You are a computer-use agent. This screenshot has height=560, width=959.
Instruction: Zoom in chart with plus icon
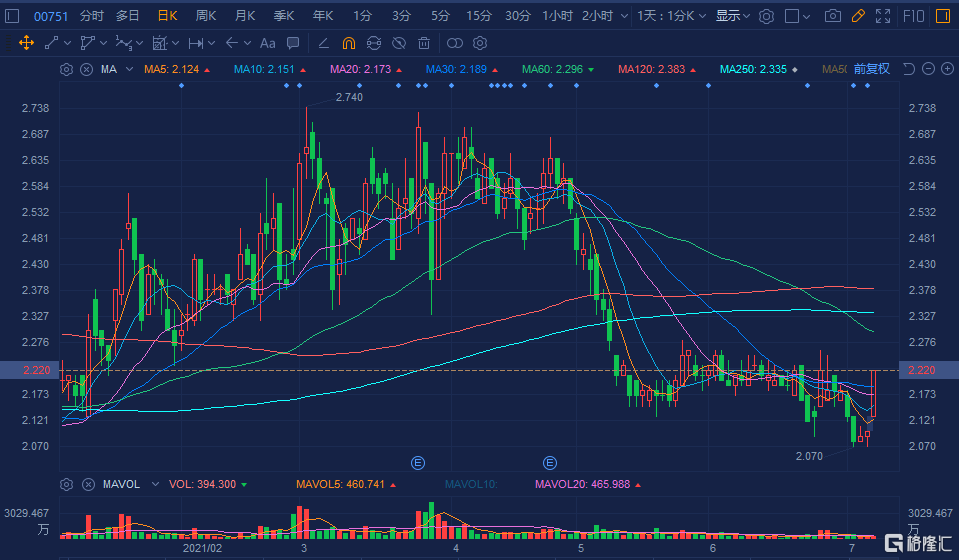click(947, 68)
